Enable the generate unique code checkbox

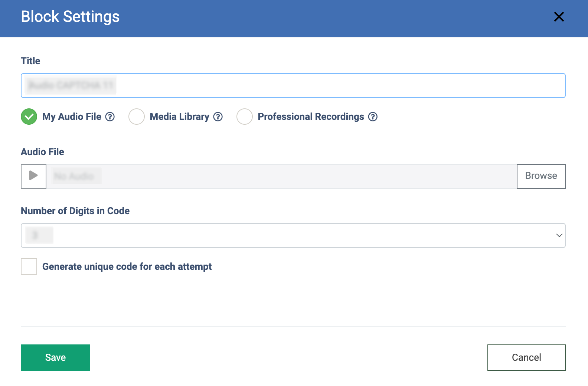coord(29,266)
